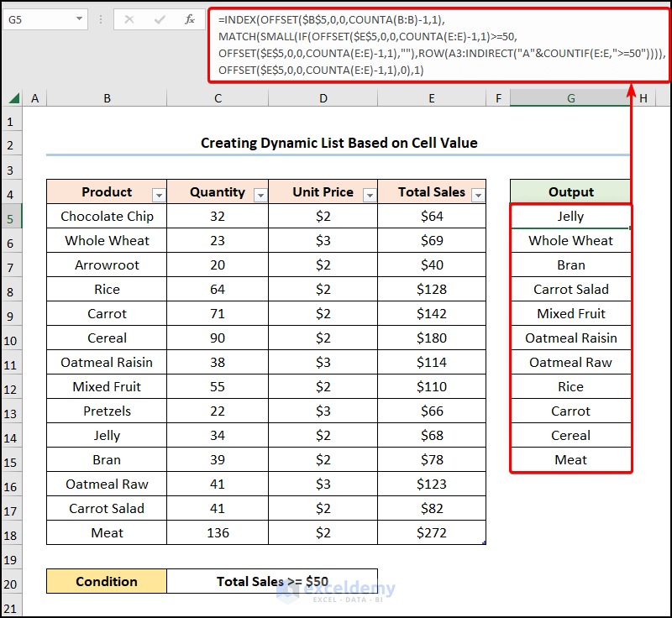The height and width of the screenshot is (618, 672).
Task: Select row 5 header
Action: [11, 217]
